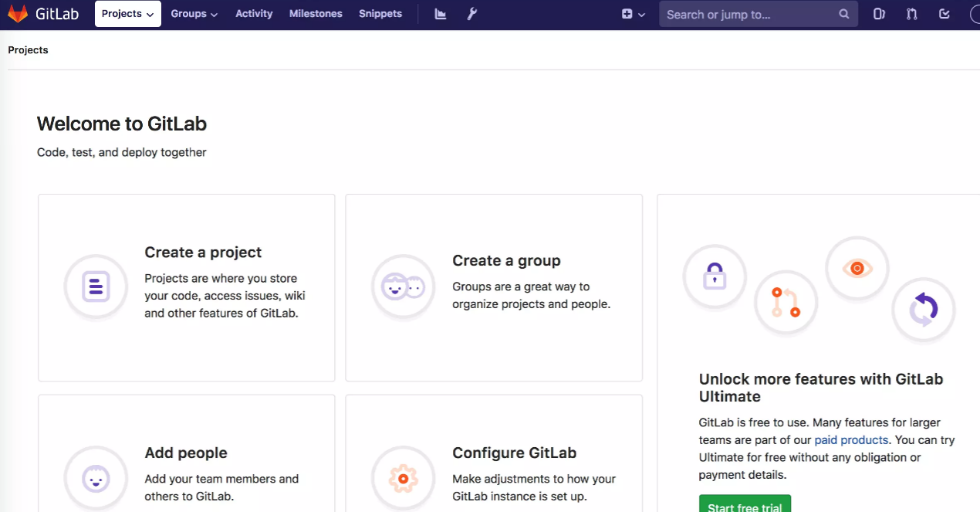The height and width of the screenshot is (512, 980).
Task: Click the Start free trial button
Action: [x=745, y=504]
